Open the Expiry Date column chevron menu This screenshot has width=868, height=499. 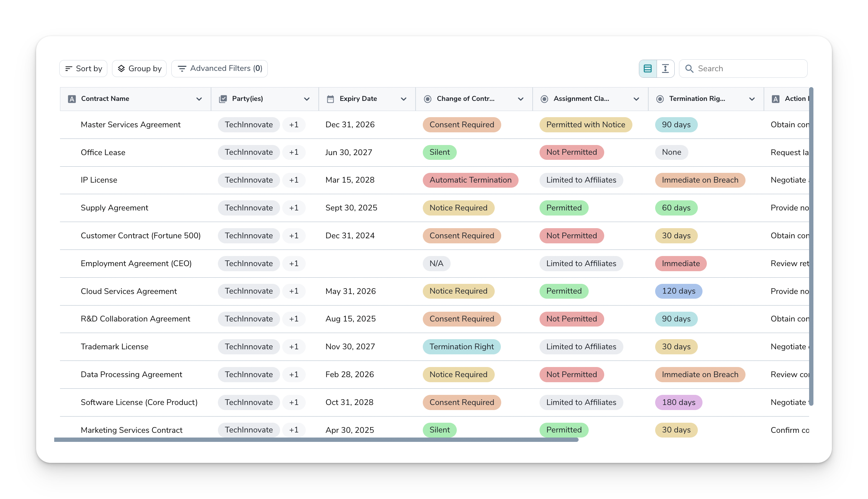404,99
